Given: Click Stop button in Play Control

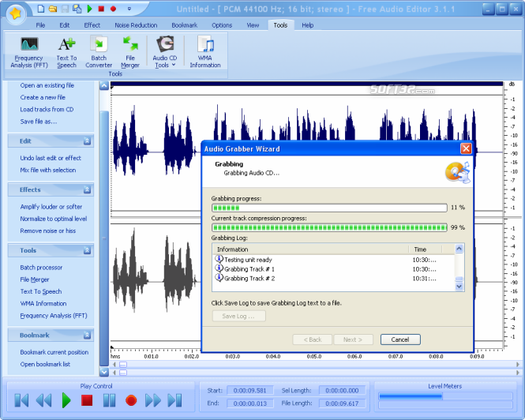Looking at the screenshot, I should (x=87, y=400).
